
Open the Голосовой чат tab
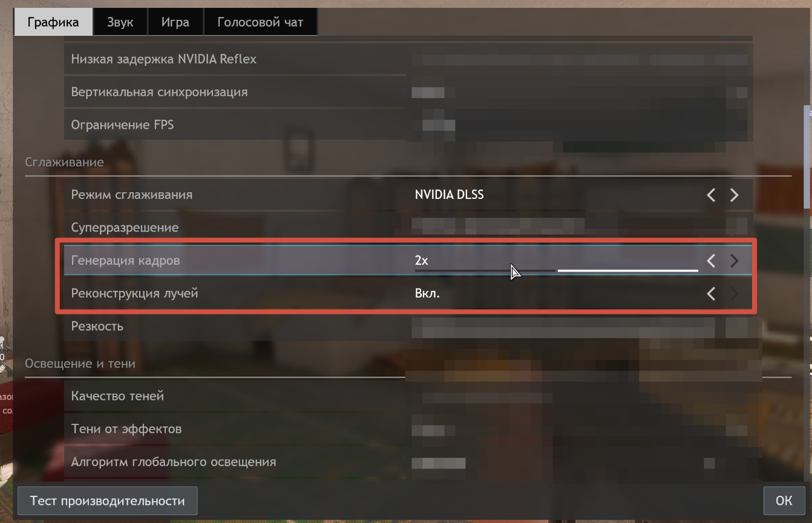point(260,22)
